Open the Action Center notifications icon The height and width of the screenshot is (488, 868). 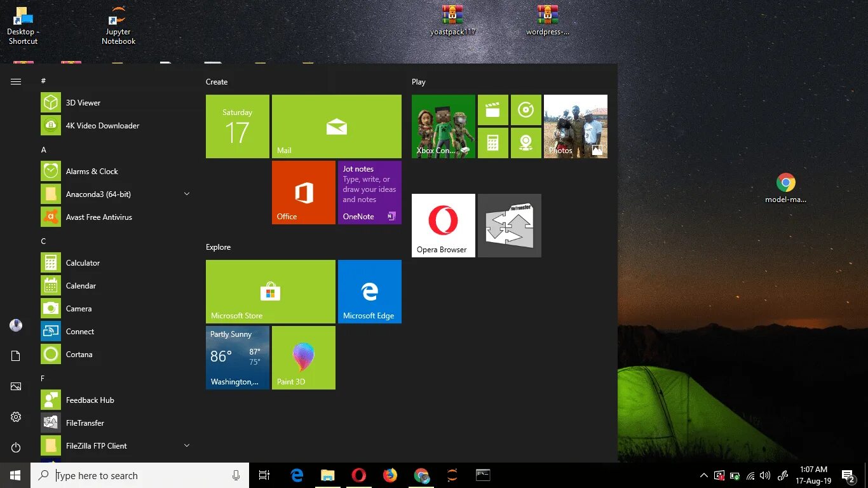pos(849,475)
